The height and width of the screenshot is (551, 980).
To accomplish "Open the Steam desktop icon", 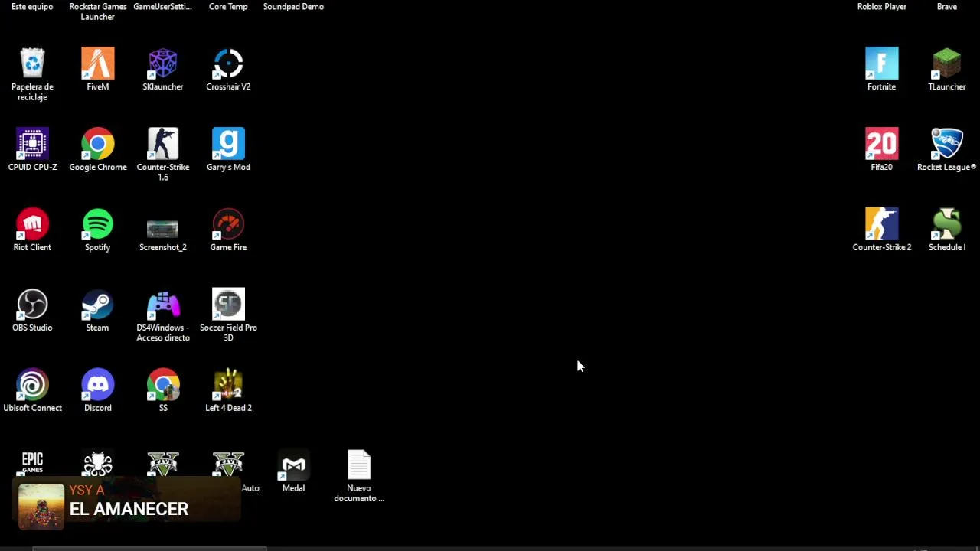I will pos(98,305).
